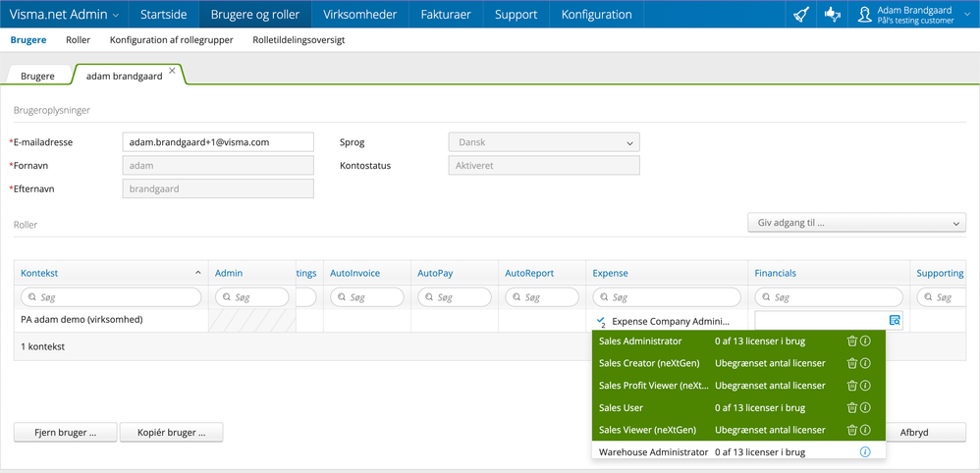
Task: Delete the Sales Viewer (neXtGen) role
Action: point(851,430)
